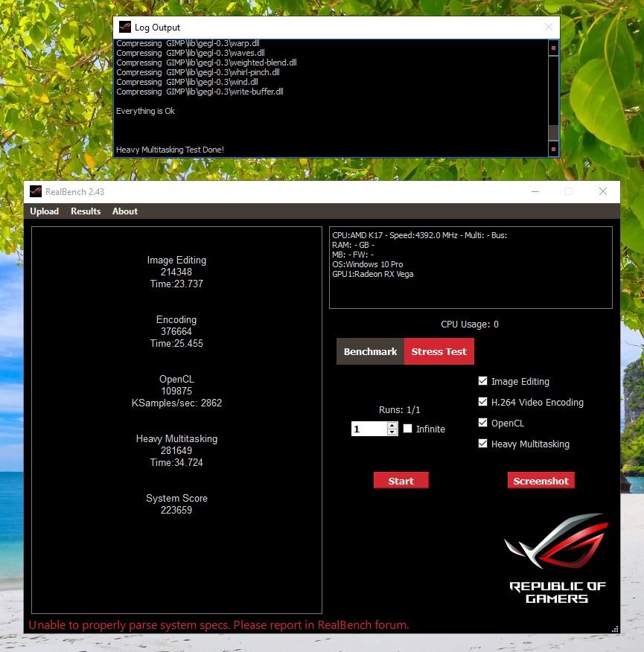Click the 'GPU1:Radeon RX Vega' line

tap(373, 274)
